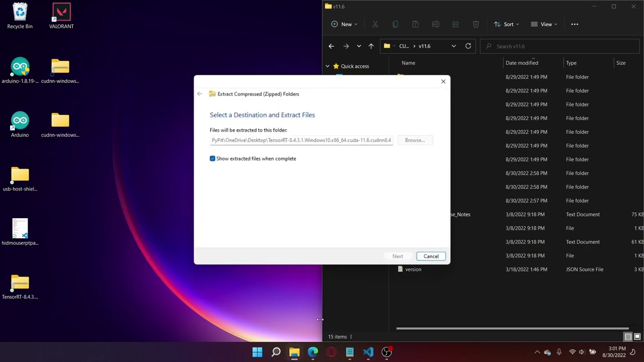
Task: Open OBS Studio from taskbar
Action: [x=387, y=352]
